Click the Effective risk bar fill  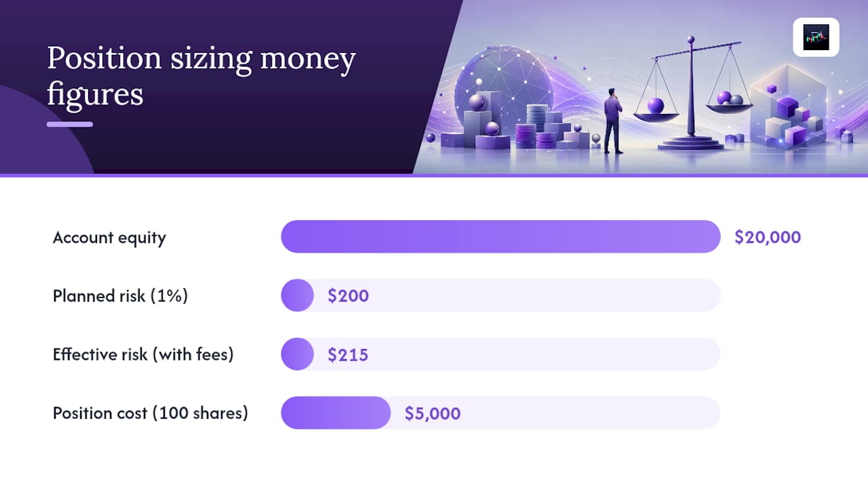tap(297, 354)
